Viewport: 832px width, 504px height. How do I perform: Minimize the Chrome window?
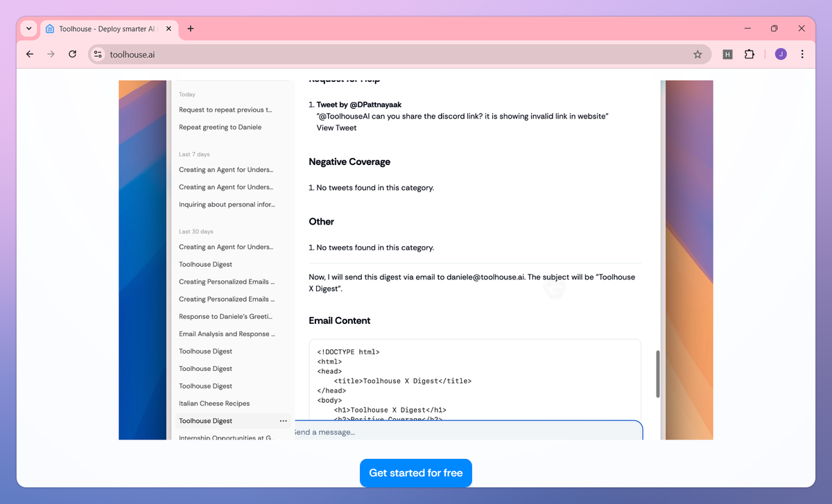[x=748, y=28]
